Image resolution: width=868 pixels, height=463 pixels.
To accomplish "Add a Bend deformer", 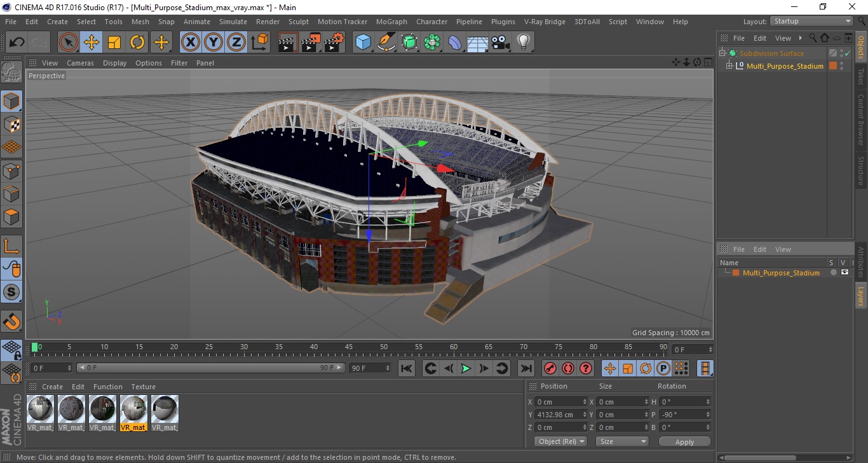I will pos(455,43).
